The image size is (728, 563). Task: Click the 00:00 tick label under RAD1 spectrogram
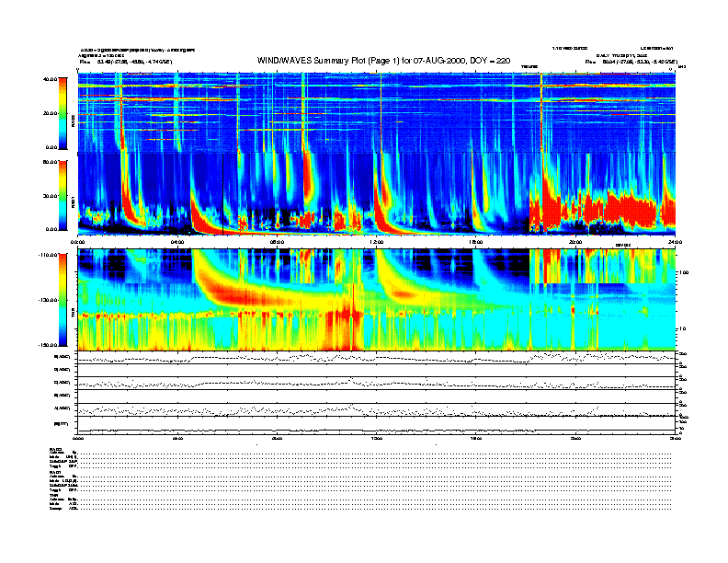pyautogui.click(x=77, y=242)
